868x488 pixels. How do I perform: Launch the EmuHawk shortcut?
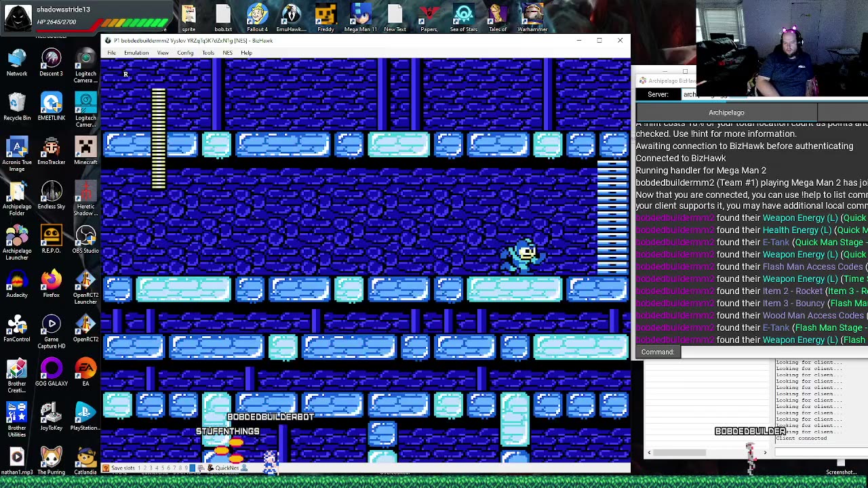pos(291,17)
